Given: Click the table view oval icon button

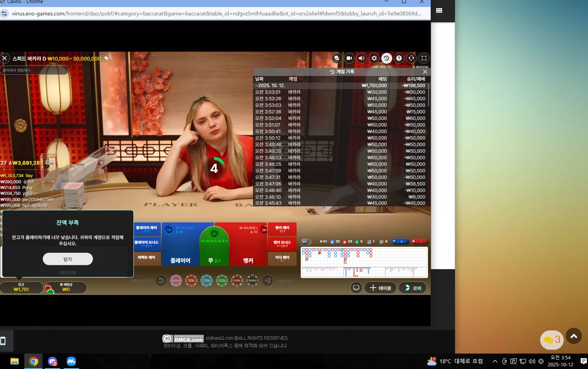Looking at the screenshot, I should click(356, 288).
